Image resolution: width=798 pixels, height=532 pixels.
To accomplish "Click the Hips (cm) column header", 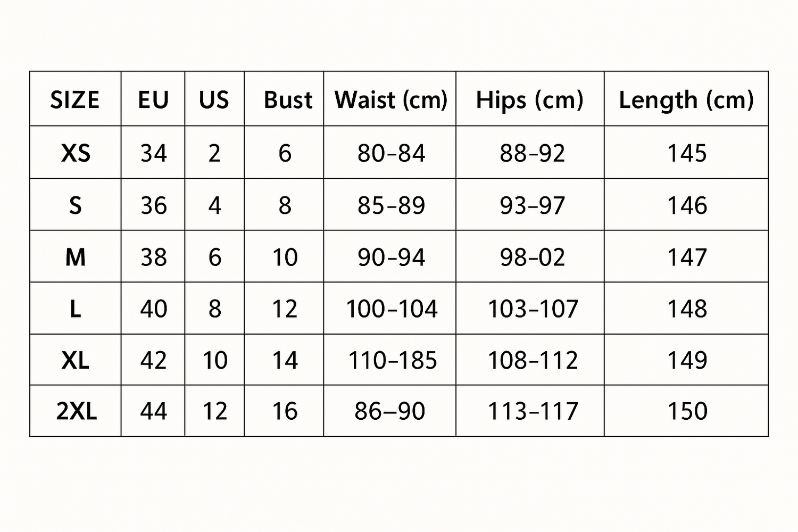I will coord(530,99).
